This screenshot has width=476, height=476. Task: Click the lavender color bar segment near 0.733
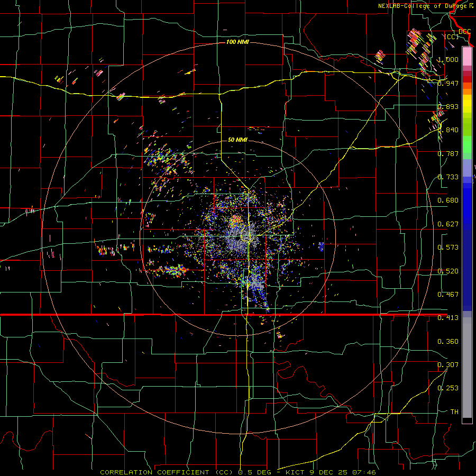pos(467,168)
